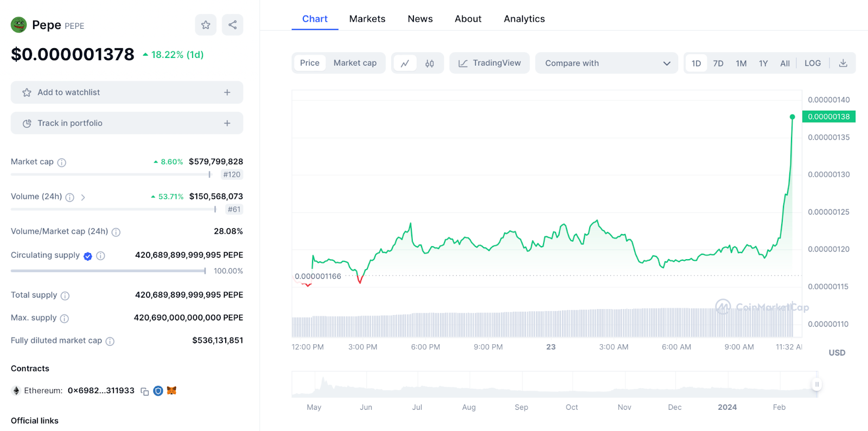The width and height of the screenshot is (868, 431).
Task: Click the 420,690,000,000,000 PEPE max supply
Action: tap(188, 318)
